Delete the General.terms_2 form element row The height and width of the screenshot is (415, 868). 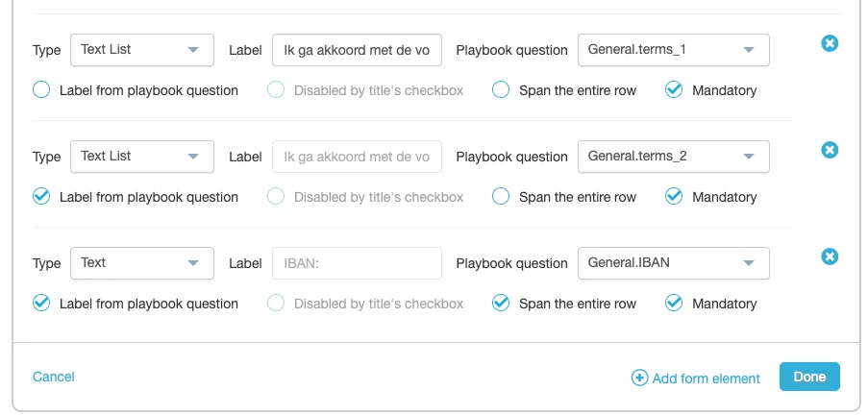click(x=831, y=150)
